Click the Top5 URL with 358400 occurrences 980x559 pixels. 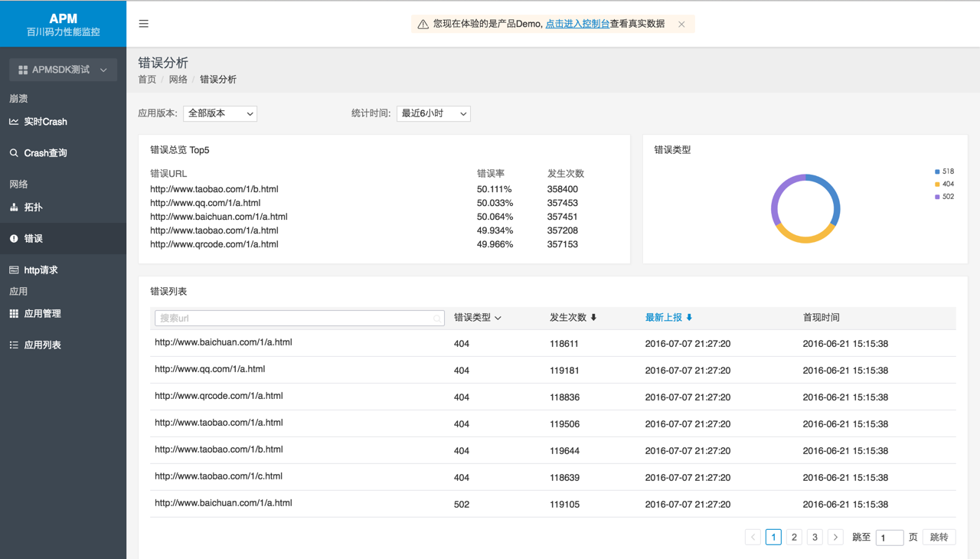(x=214, y=189)
